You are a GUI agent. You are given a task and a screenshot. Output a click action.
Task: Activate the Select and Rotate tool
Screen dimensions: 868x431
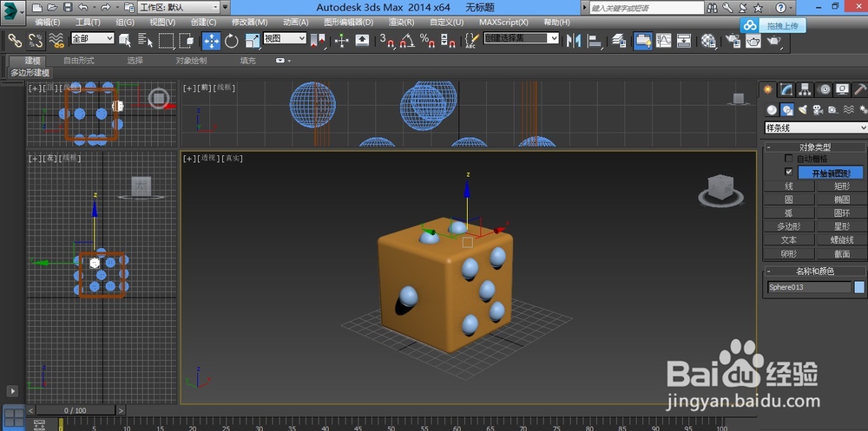tap(232, 41)
